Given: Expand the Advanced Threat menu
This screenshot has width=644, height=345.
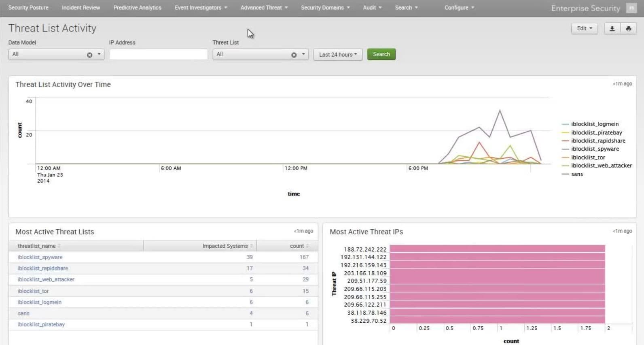Looking at the screenshot, I should click(x=264, y=8).
